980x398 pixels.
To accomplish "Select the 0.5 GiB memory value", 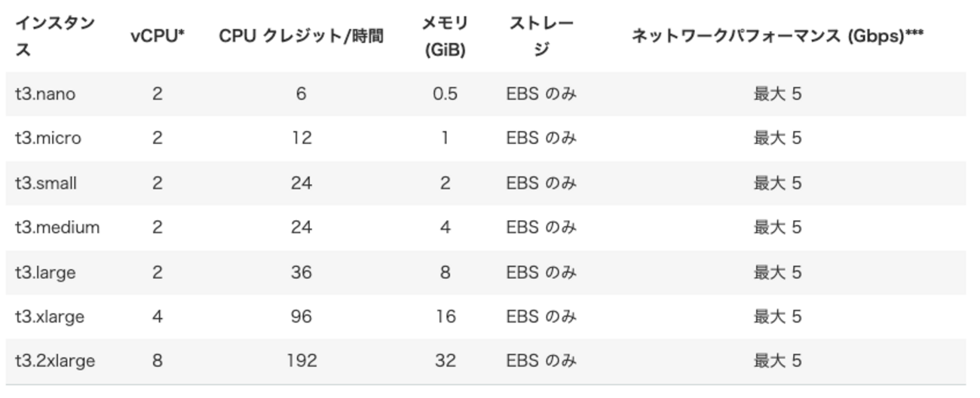I will (445, 94).
